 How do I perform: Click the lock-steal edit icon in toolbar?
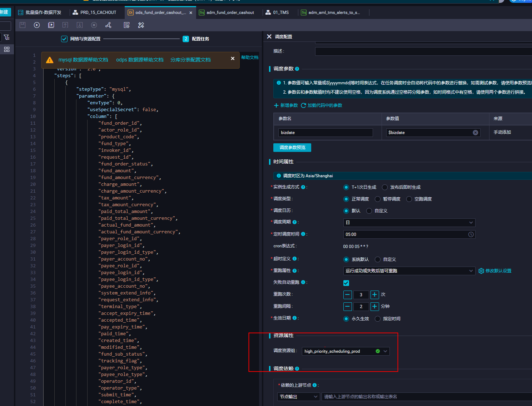tap(80, 25)
